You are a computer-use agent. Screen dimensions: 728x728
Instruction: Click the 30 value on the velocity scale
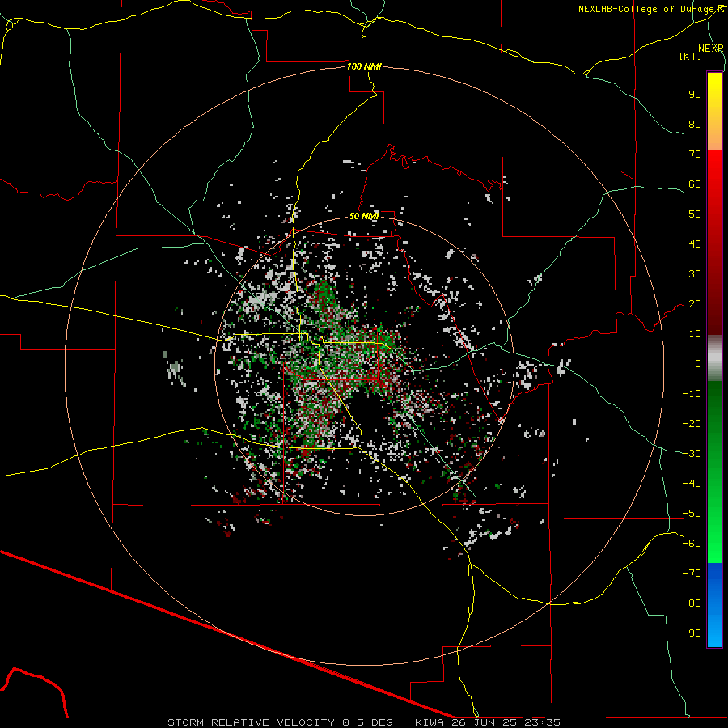pyautogui.click(x=695, y=274)
